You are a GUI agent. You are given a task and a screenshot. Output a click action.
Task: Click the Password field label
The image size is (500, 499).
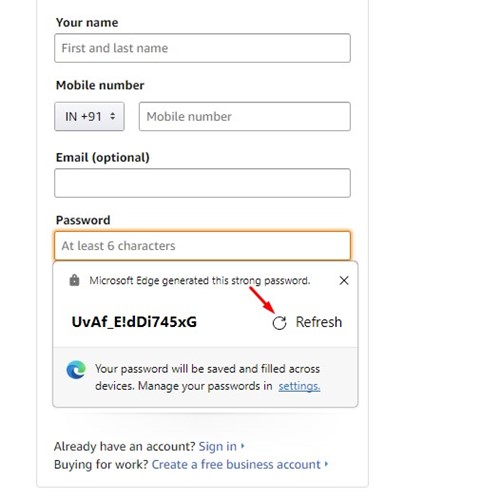83,220
